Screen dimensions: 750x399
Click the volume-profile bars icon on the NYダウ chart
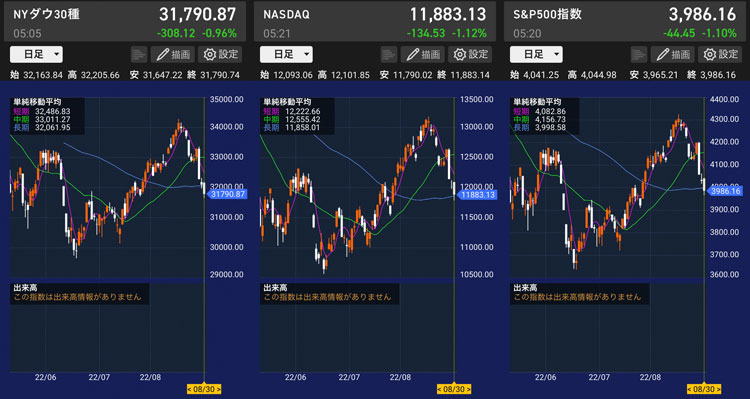pyautogui.click(x=139, y=55)
